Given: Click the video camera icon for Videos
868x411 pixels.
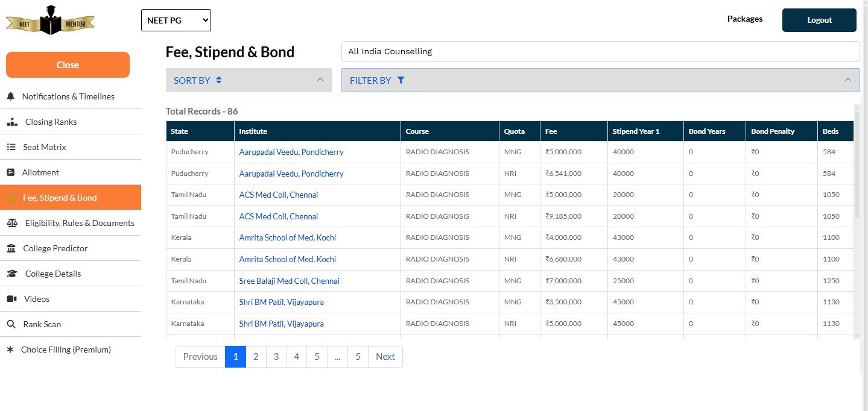Looking at the screenshot, I should tap(11, 299).
